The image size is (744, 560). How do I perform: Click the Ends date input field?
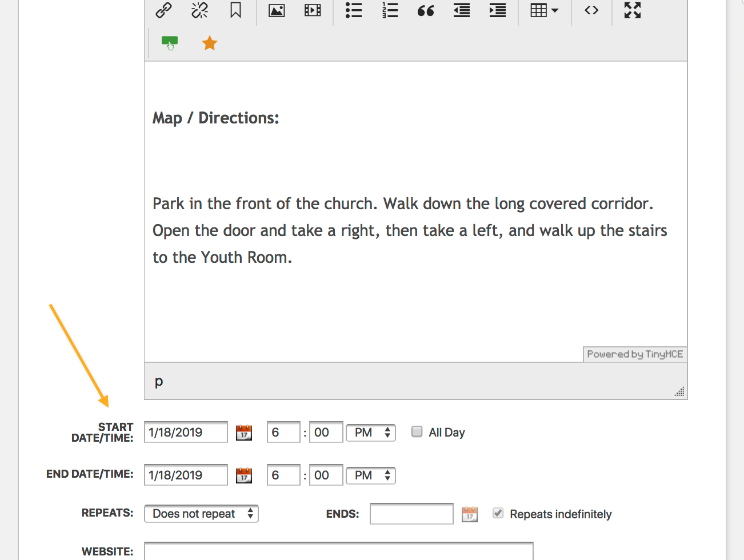[411, 514]
